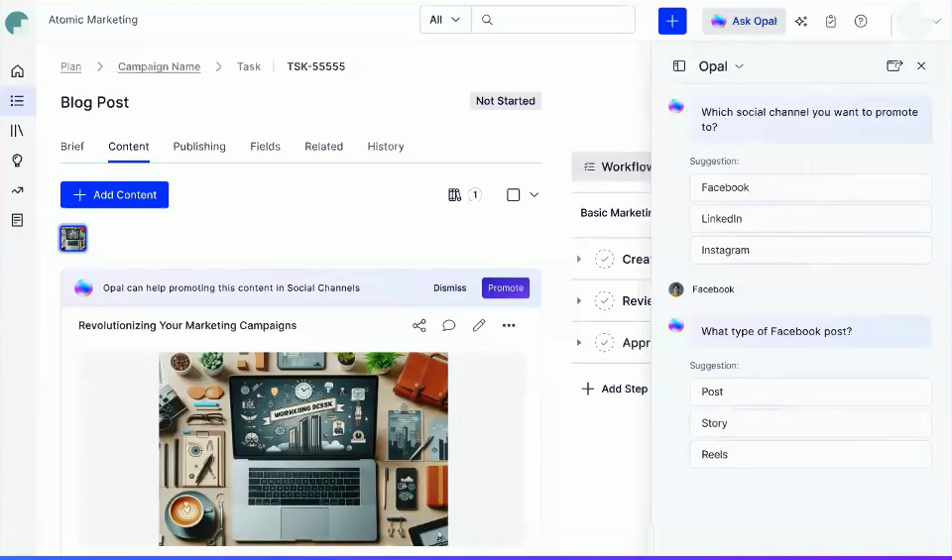Image resolution: width=952 pixels, height=560 pixels.
Task: Click the app logo in the top-left corner
Action: click(x=17, y=23)
